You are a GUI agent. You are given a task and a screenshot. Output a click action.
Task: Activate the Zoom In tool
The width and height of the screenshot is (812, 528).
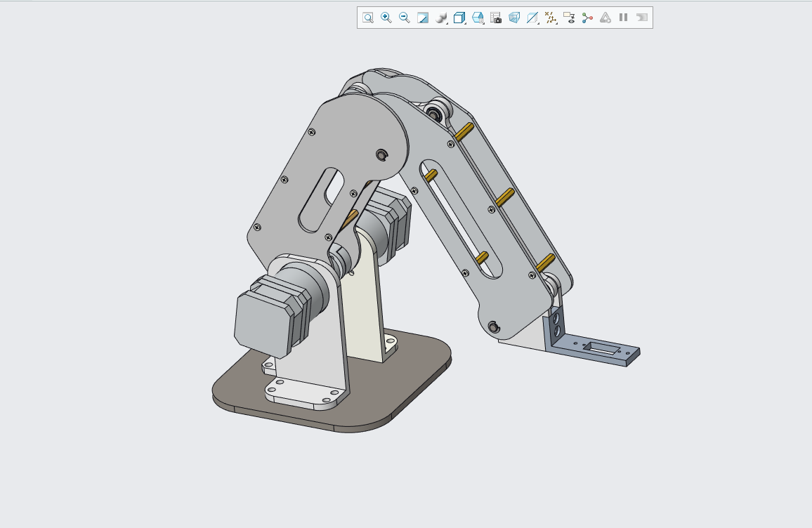386,18
